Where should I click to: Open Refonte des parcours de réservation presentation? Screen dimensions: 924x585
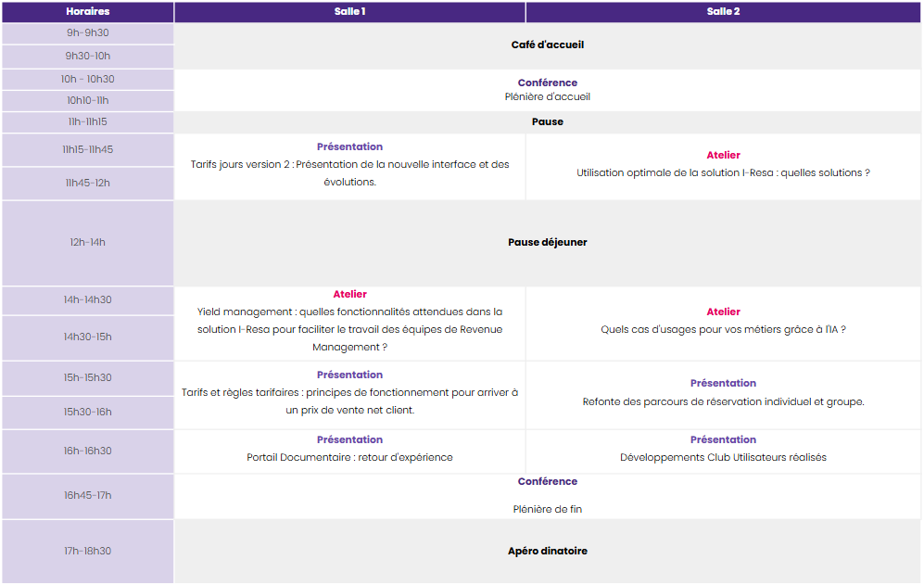pyautogui.click(x=723, y=401)
